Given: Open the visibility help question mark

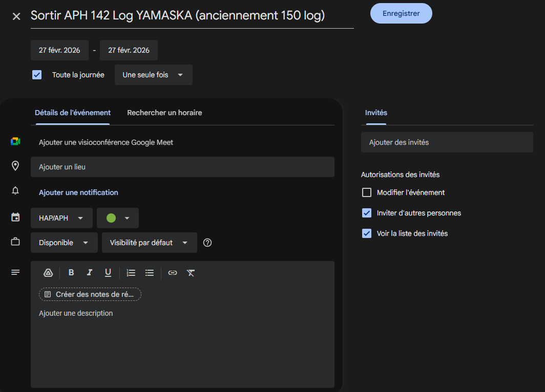Looking at the screenshot, I should pos(207,243).
